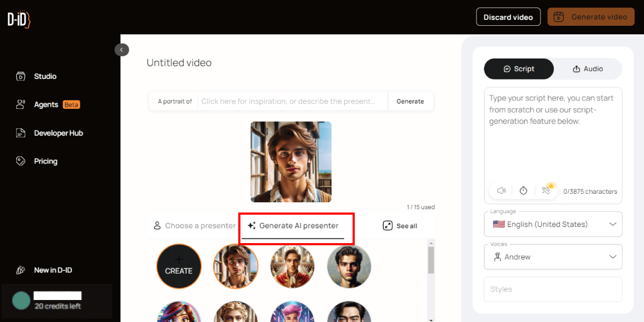Click the Styles field

point(553,289)
